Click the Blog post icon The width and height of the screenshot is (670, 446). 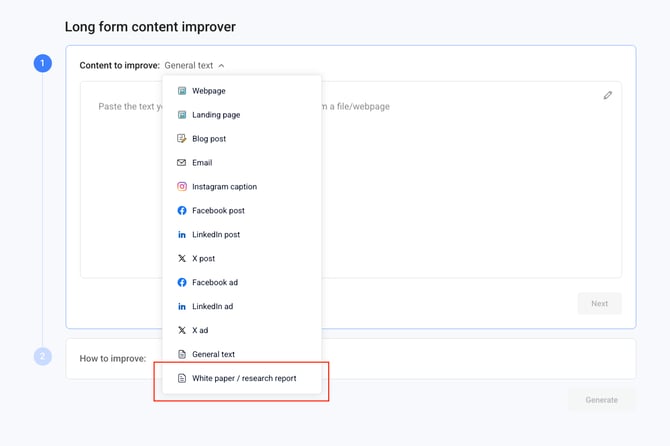point(182,139)
